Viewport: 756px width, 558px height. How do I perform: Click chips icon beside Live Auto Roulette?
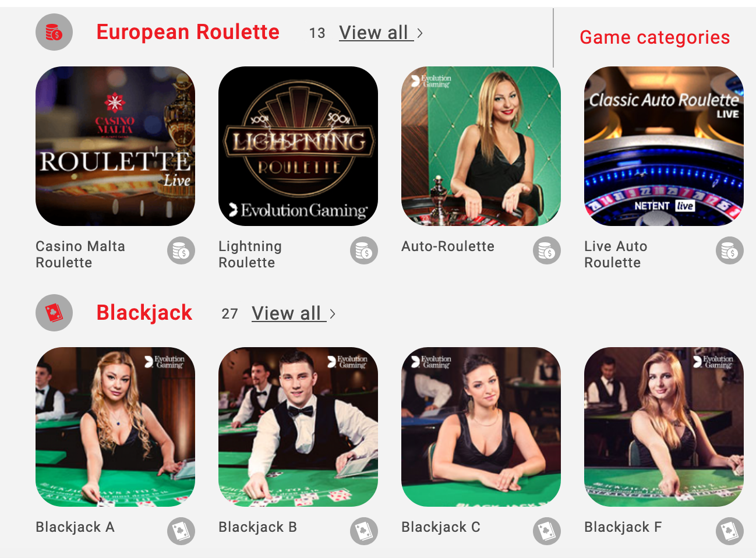point(730,250)
